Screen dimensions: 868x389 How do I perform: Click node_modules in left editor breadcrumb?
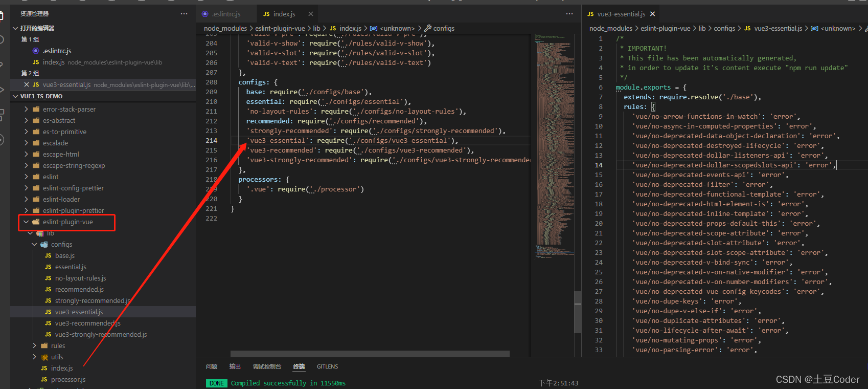pyautogui.click(x=225, y=28)
